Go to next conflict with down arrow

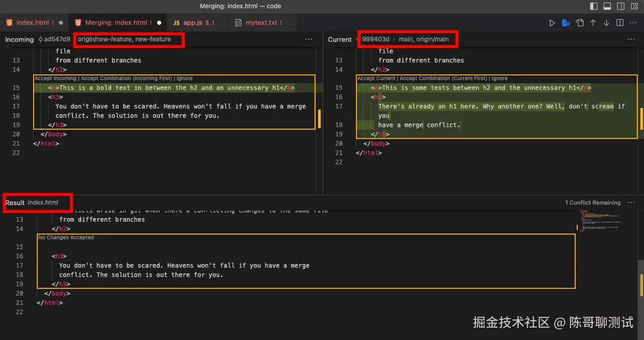pos(607,23)
